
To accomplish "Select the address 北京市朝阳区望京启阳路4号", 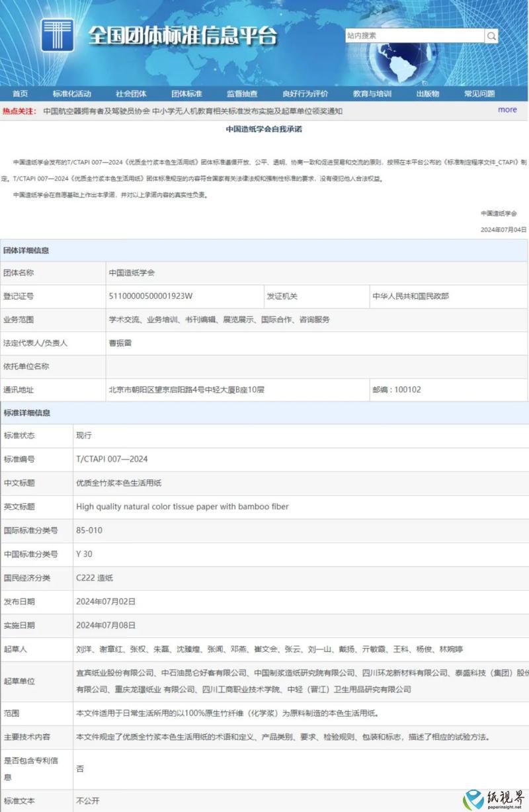I will pyautogui.click(x=186, y=389).
